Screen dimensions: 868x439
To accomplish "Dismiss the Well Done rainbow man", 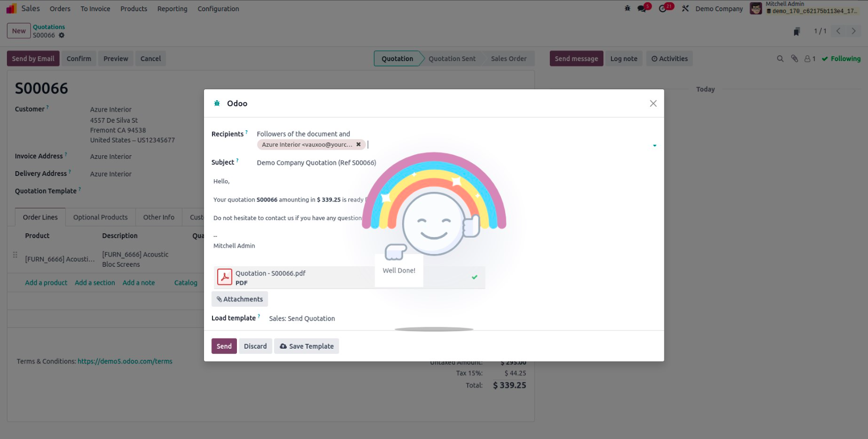I will (x=433, y=242).
